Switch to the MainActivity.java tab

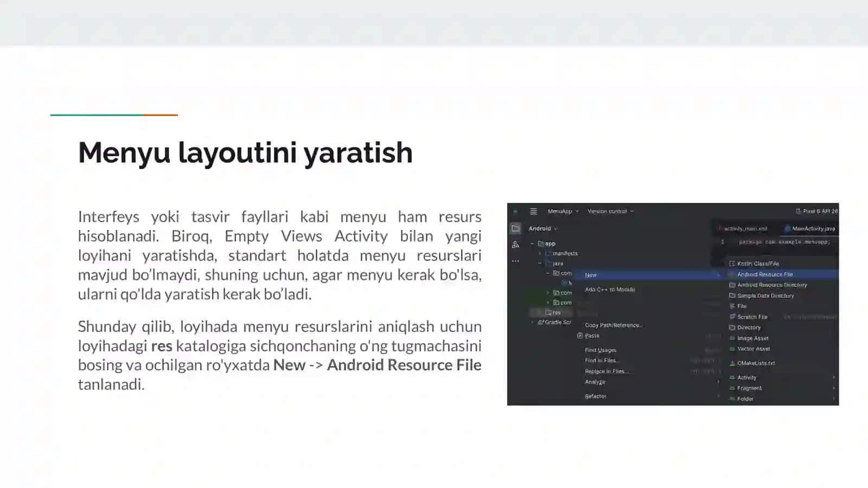pyautogui.click(x=810, y=229)
